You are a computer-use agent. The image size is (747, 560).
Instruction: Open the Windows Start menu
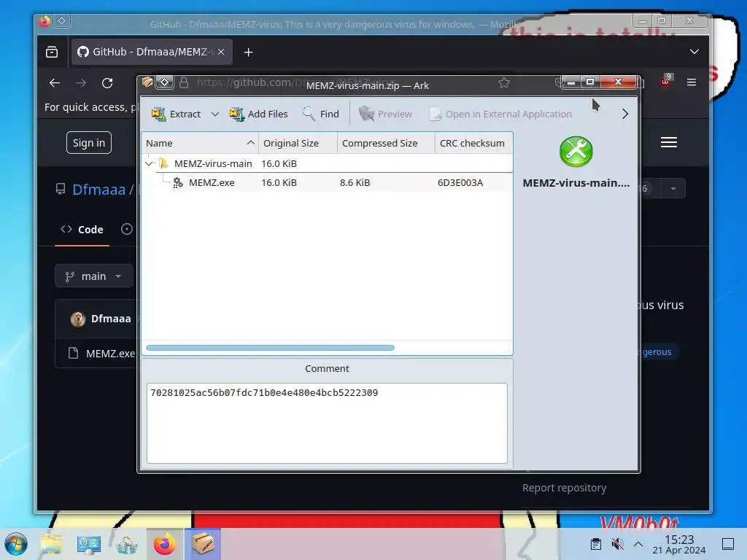[x=16, y=544]
